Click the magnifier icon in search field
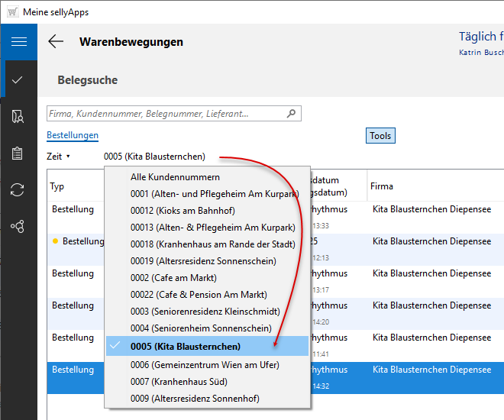504x420 pixels. click(x=291, y=114)
